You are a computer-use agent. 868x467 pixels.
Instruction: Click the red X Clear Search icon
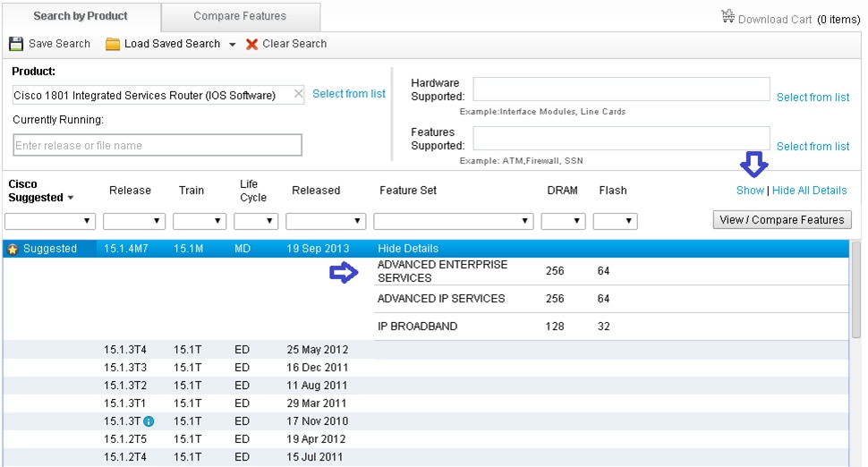click(x=251, y=44)
